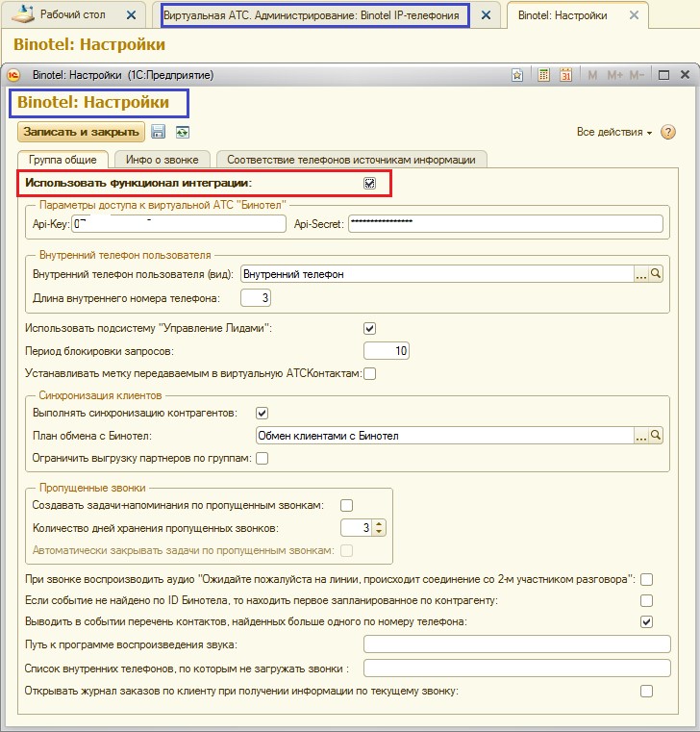700x732 pixels.
Task: Click the Api-Key input field
Action: click(178, 223)
